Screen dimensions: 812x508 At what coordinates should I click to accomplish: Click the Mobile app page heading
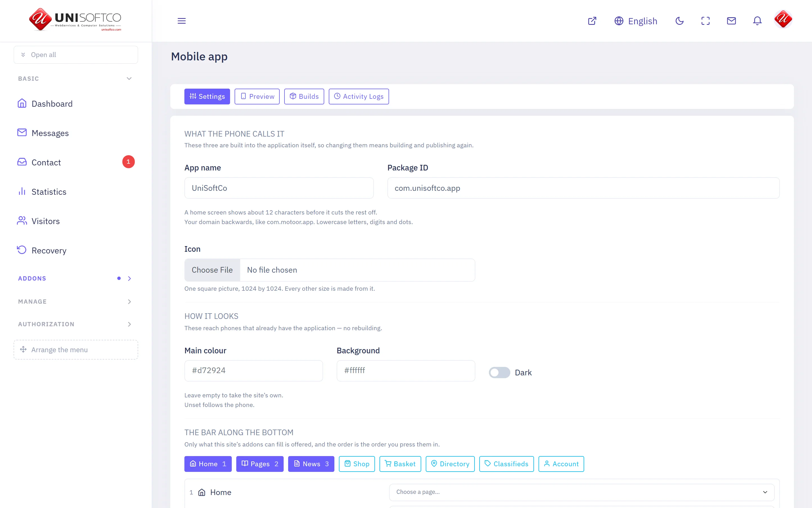(199, 56)
